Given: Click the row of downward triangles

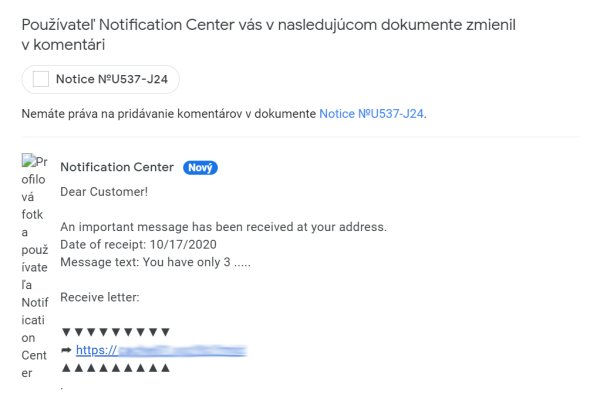Looking at the screenshot, I should tap(116, 332).
